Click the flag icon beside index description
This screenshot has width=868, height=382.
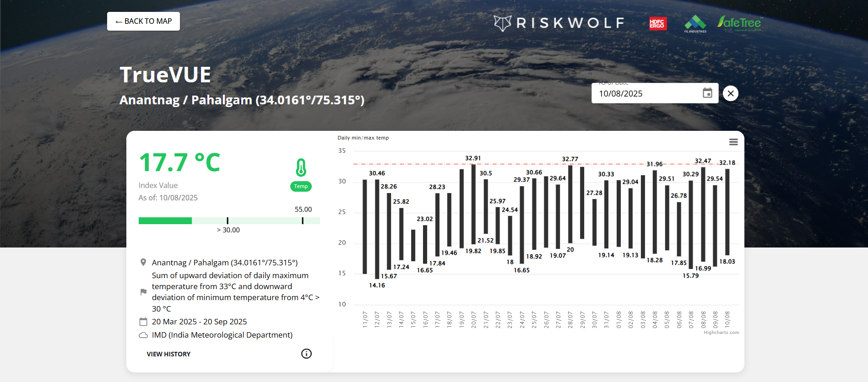(143, 292)
